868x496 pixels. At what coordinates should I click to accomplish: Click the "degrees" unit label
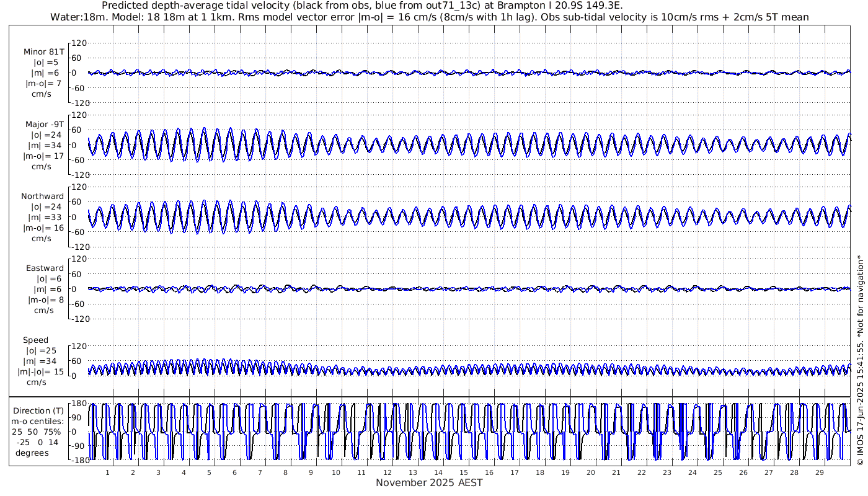(x=32, y=453)
